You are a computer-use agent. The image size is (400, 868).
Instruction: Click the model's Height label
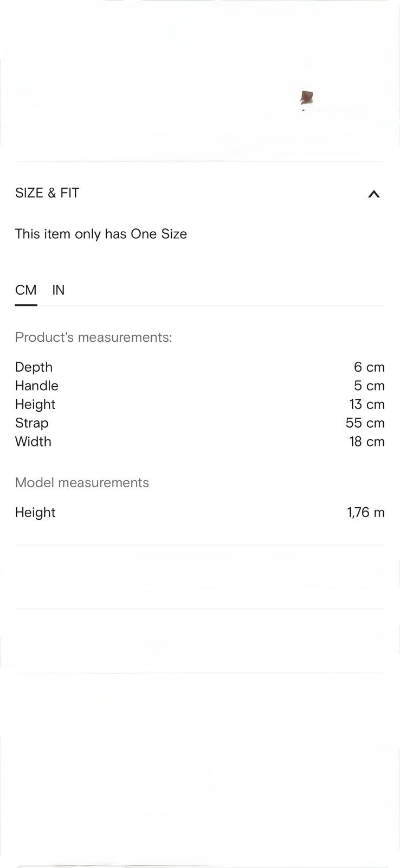tap(35, 513)
